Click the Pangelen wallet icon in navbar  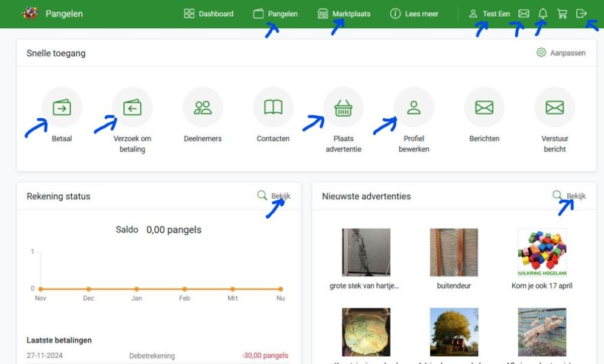click(259, 14)
